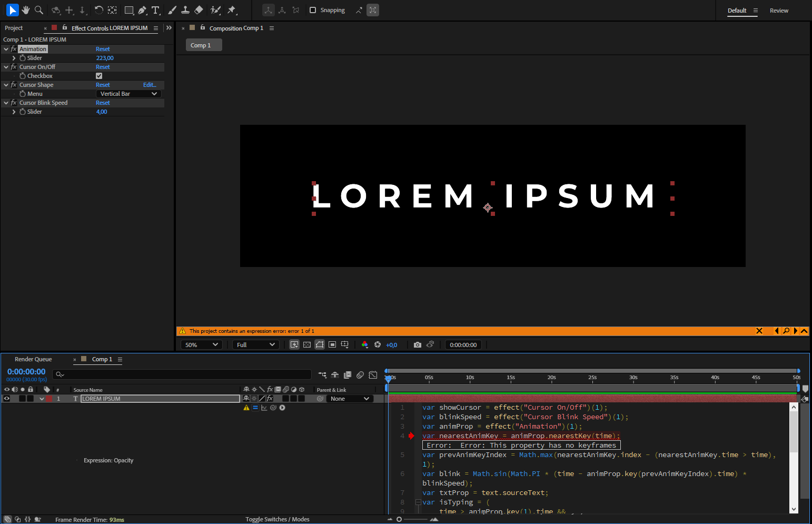Activate the Pen tool
The width and height of the screenshot is (812, 524).
(x=142, y=10)
